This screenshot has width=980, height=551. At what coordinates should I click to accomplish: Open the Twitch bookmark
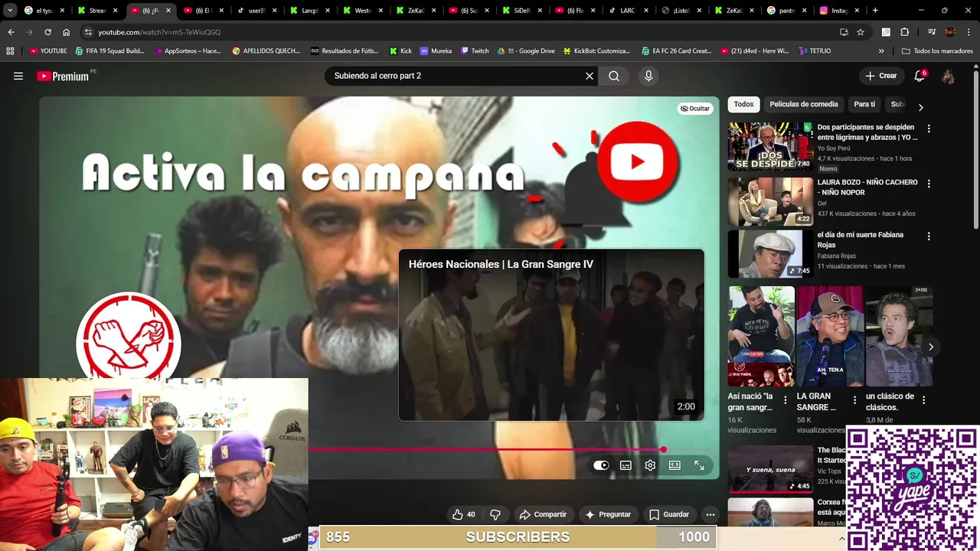coord(475,51)
